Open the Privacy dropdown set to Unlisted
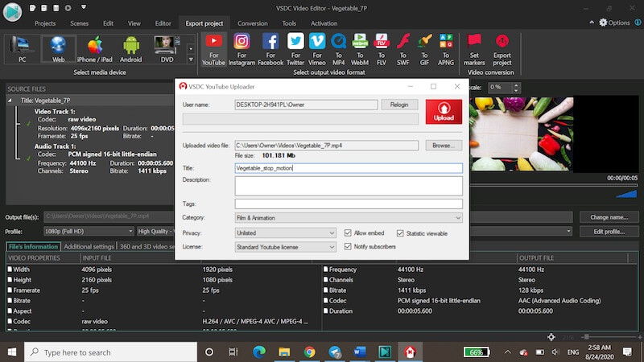 (286, 232)
